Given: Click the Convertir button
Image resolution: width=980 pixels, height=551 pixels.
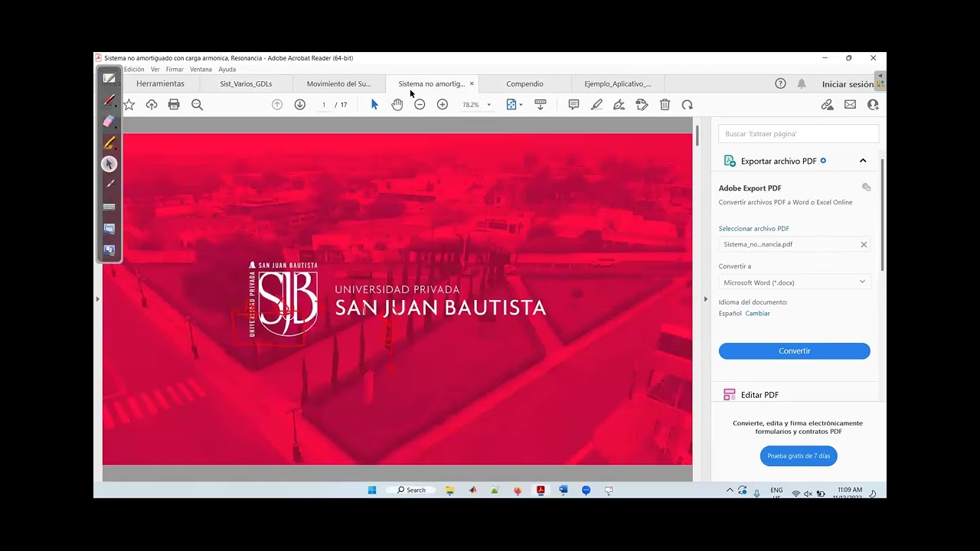Looking at the screenshot, I should click(x=794, y=350).
